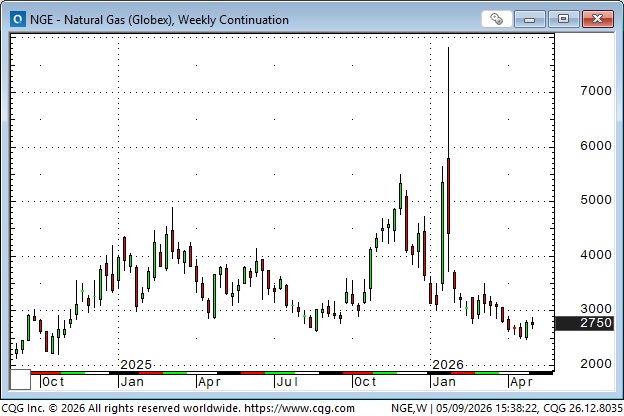Click the white square box at bottom-left corner
This screenshot has width=624, height=416.
tap(20, 379)
